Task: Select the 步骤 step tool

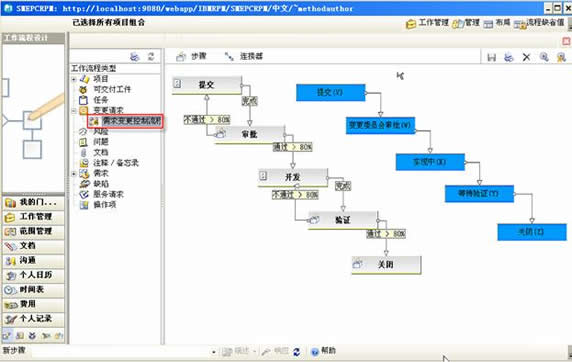Action: [x=192, y=56]
